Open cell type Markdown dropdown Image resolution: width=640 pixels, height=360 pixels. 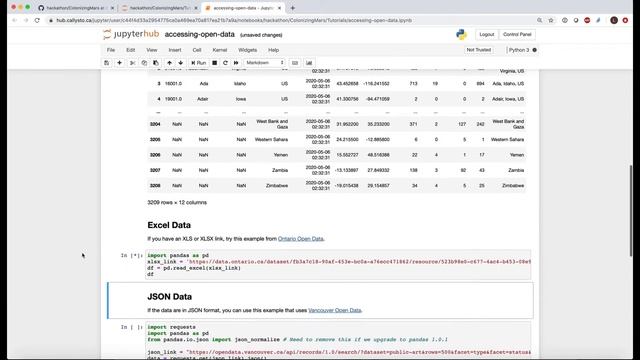[264, 63]
